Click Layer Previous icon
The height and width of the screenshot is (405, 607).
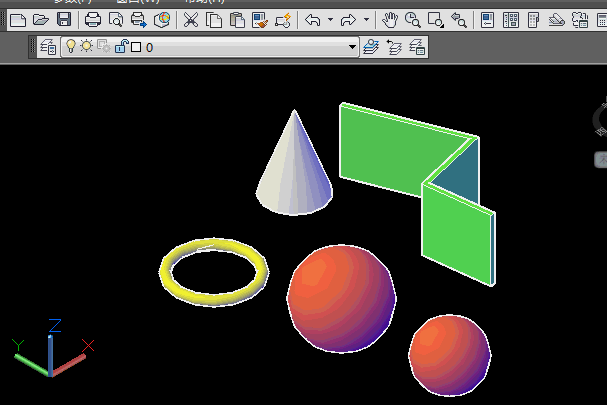point(394,47)
